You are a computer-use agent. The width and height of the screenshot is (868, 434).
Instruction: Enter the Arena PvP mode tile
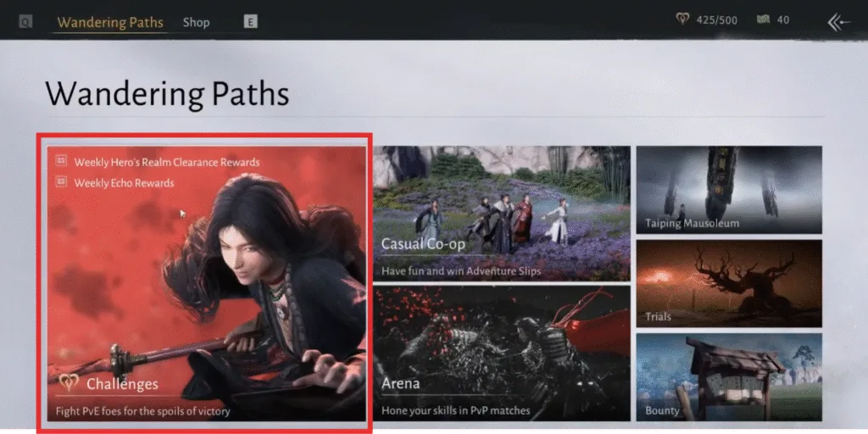pos(501,352)
